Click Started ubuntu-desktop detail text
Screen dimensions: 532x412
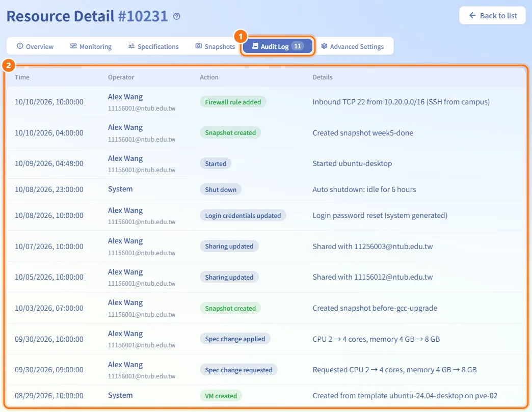click(x=352, y=163)
